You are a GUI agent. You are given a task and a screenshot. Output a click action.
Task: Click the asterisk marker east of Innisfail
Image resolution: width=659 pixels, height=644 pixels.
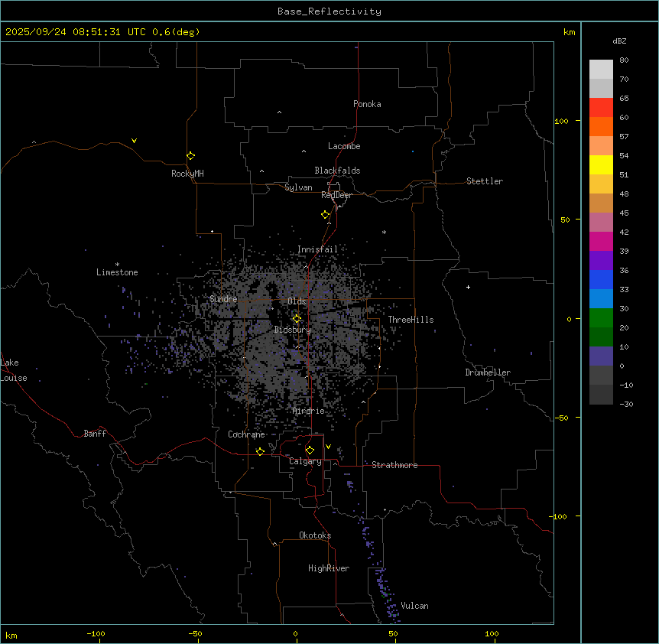(384, 233)
